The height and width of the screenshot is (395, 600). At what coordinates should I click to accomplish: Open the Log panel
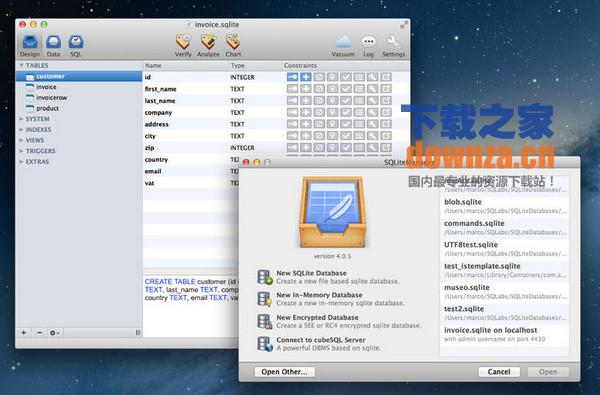(368, 45)
